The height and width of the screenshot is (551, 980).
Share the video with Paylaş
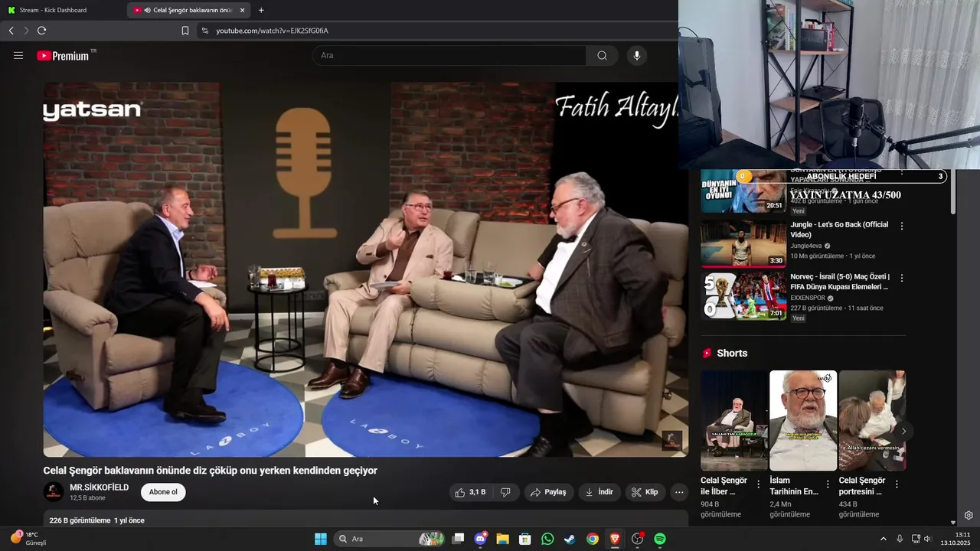pyautogui.click(x=548, y=492)
